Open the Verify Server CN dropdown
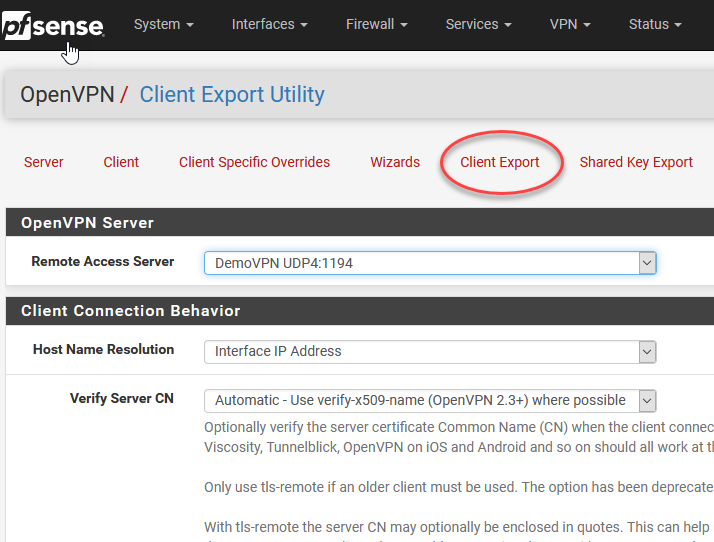 coord(430,400)
